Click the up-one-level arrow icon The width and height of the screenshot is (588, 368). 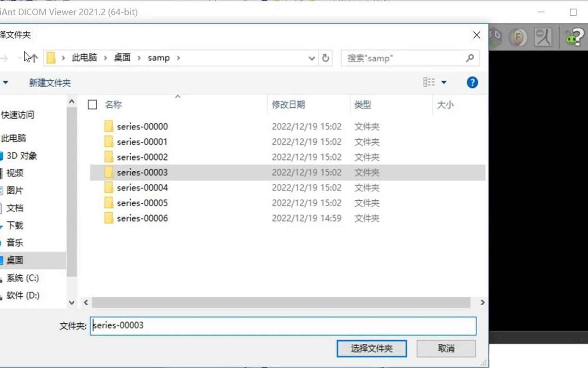[x=34, y=58]
